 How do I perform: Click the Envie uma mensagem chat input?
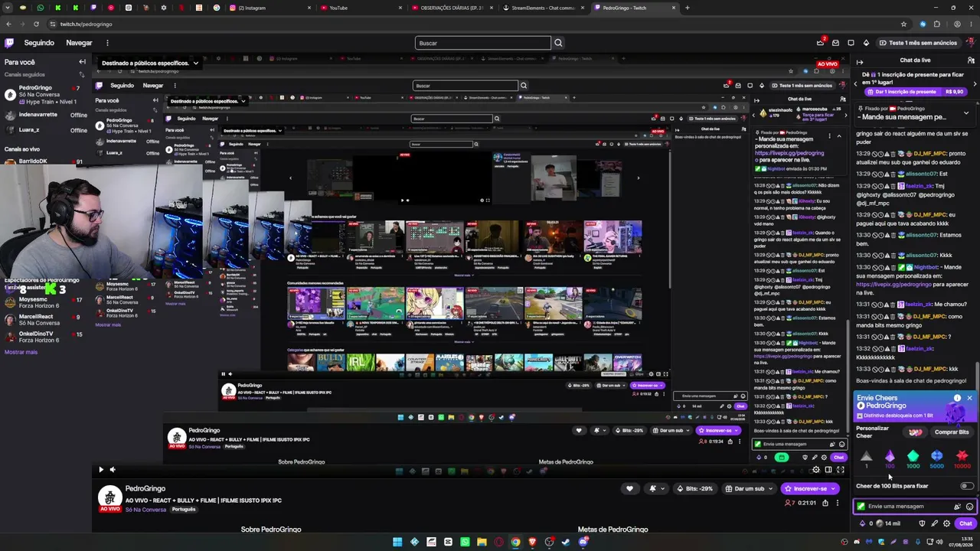[x=908, y=506]
